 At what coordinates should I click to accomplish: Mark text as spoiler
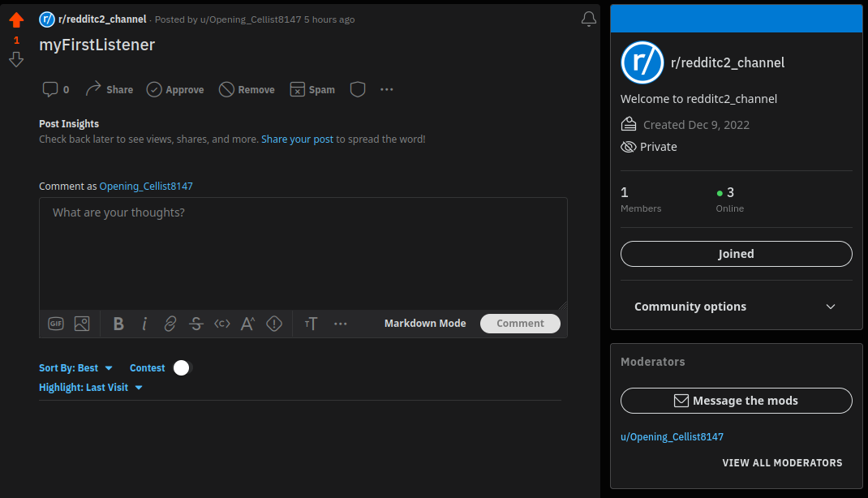(274, 324)
